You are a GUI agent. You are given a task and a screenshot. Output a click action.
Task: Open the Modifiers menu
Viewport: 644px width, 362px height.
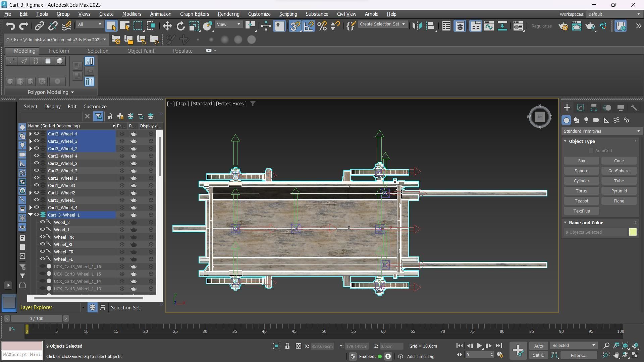point(131,14)
